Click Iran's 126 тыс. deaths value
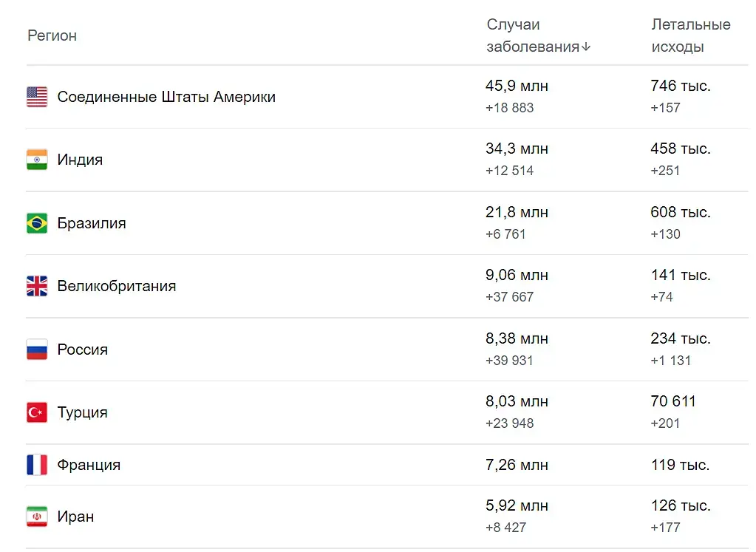Screen dimensions: 756x552 [680, 505]
